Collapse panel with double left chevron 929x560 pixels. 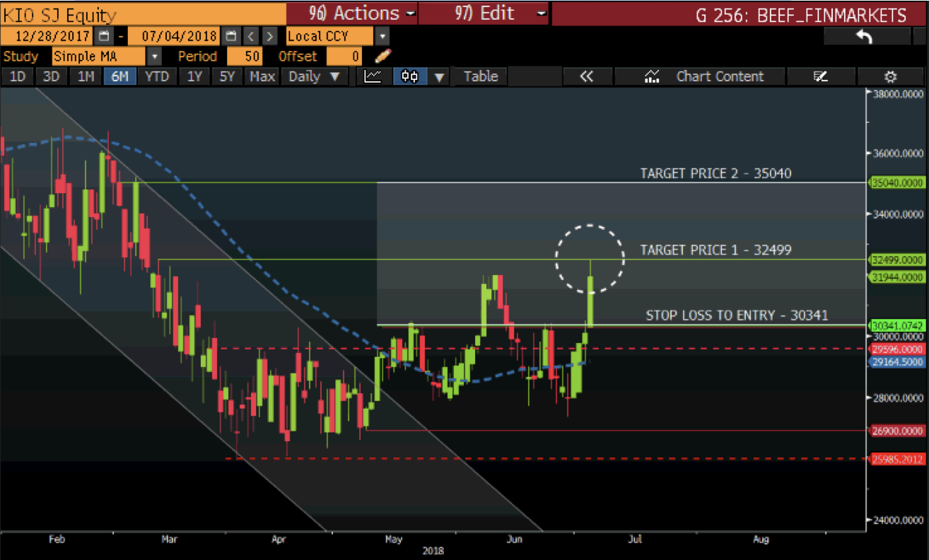(x=586, y=76)
